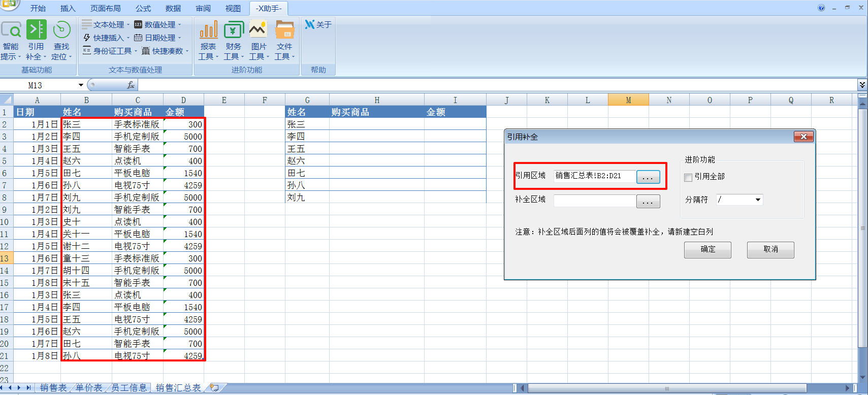This screenshot has height=395, width=868.
Task: Insert a new worksheet tab icon
Action: [x=214, y=388]
